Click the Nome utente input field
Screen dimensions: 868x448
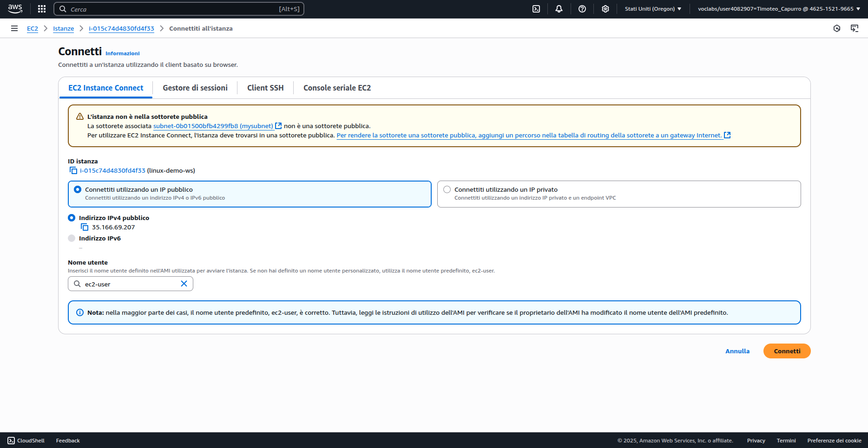(x=131, y=284)
